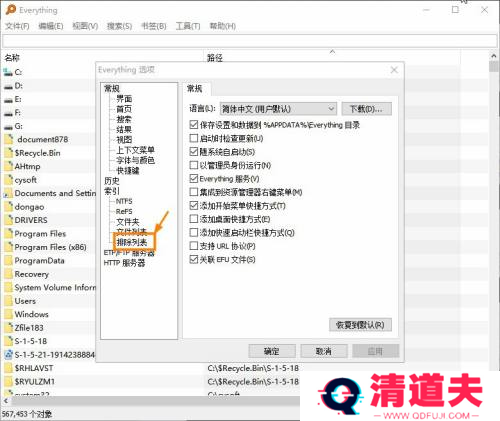Select 结果 in options tree

124,130
